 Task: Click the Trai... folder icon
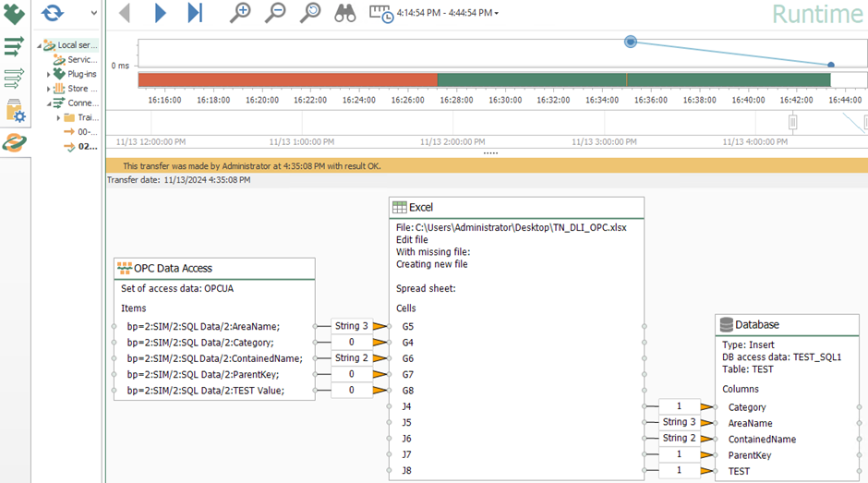[69, 117]
